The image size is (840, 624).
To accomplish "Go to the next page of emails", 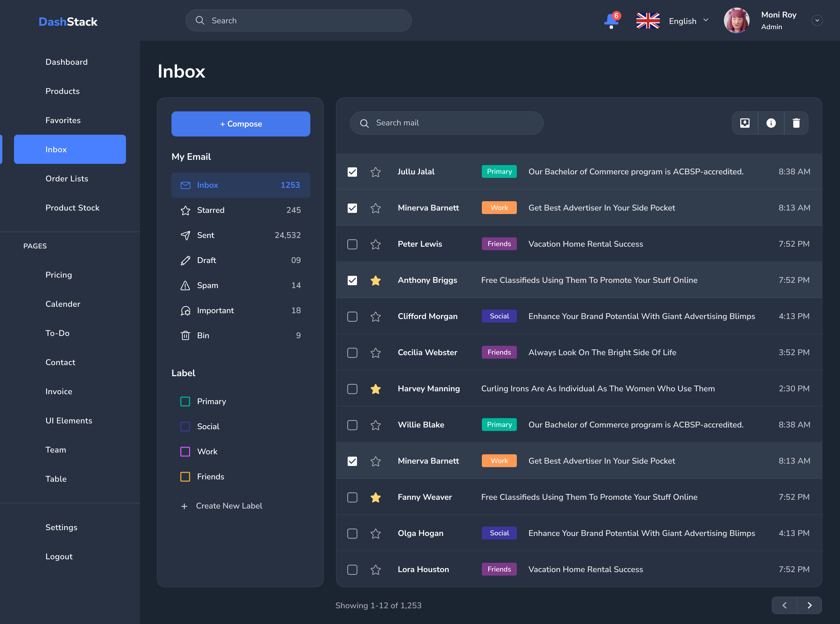I will click(x=809, y=606).
